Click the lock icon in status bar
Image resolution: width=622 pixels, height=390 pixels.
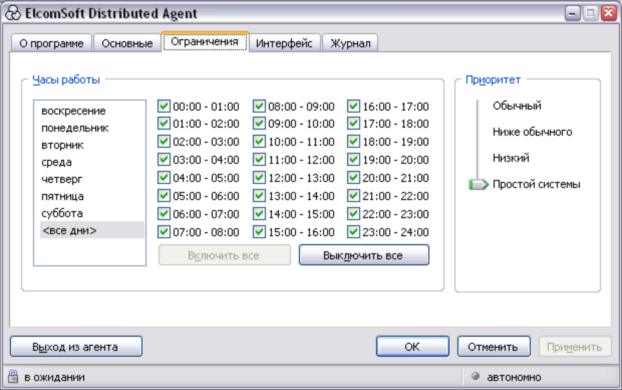[13, 376]
